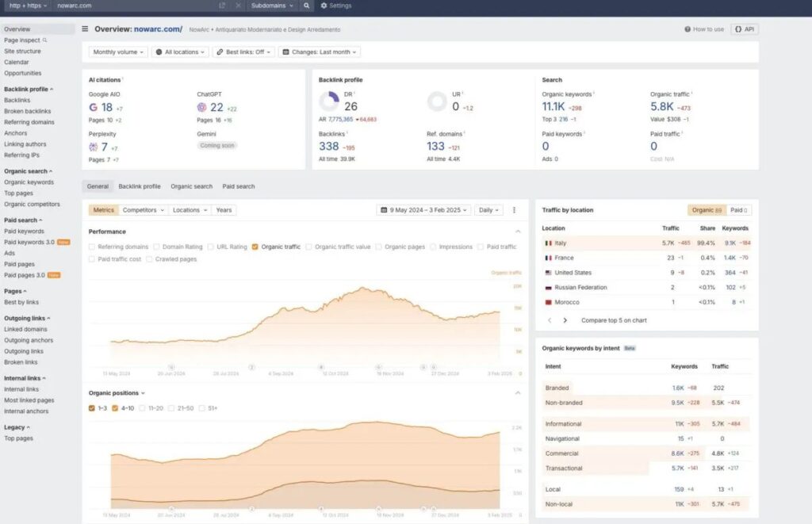Click the peak of the Organic traffic chart

(362, 288)
